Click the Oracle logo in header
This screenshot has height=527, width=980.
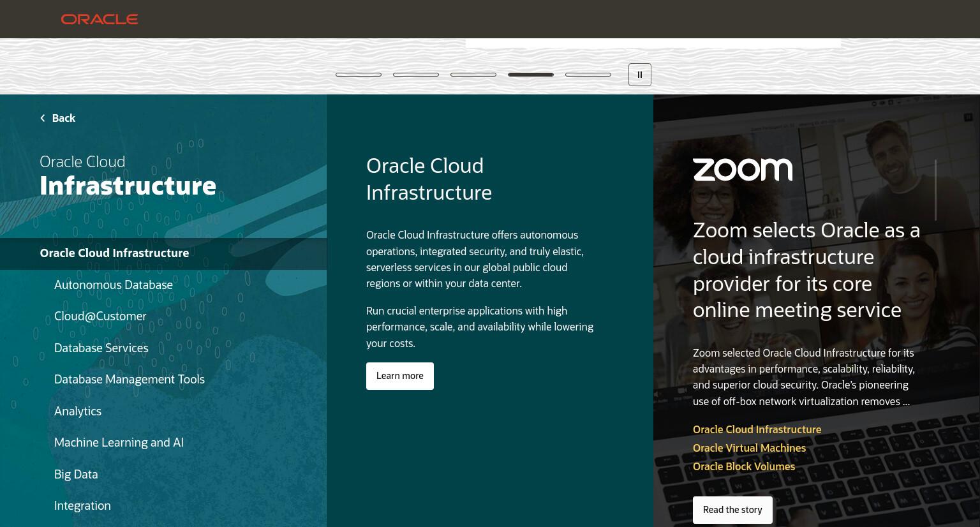[100, 19]
